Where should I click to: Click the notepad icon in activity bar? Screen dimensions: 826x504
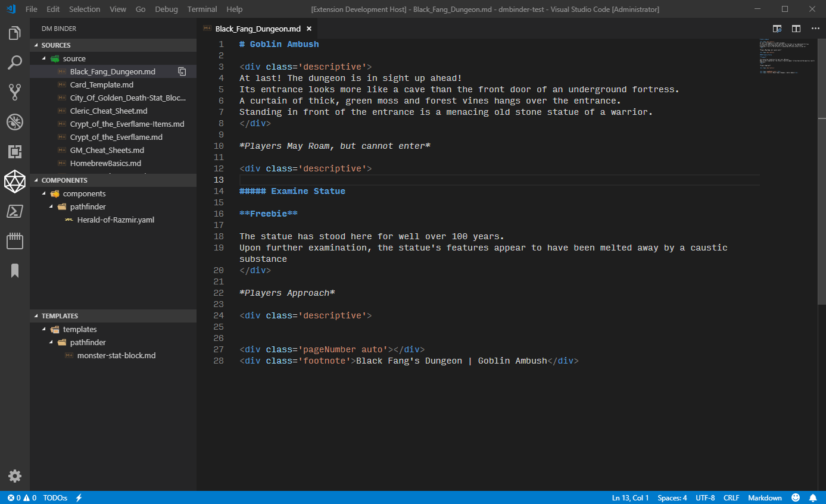point(15,241)
